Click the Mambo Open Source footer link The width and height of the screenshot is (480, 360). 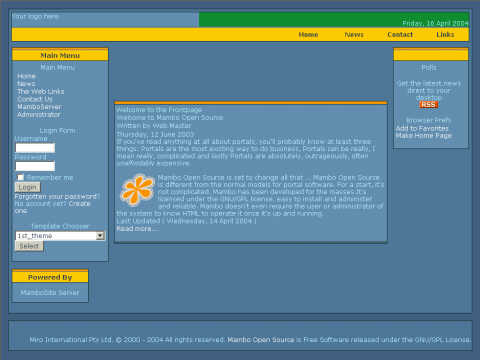261,340
